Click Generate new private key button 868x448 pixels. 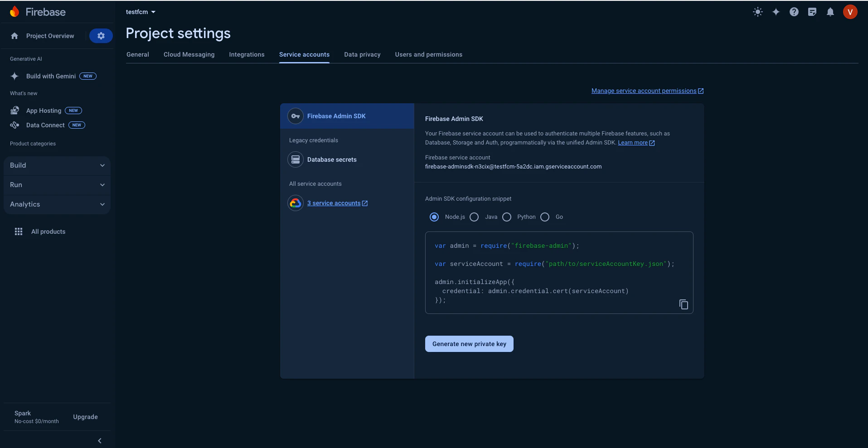(469, 344)
